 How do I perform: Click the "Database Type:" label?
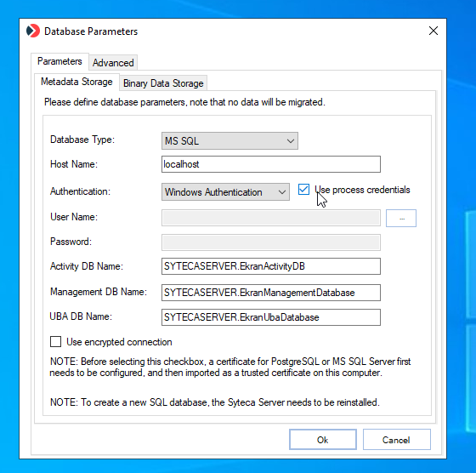point(82,140)
